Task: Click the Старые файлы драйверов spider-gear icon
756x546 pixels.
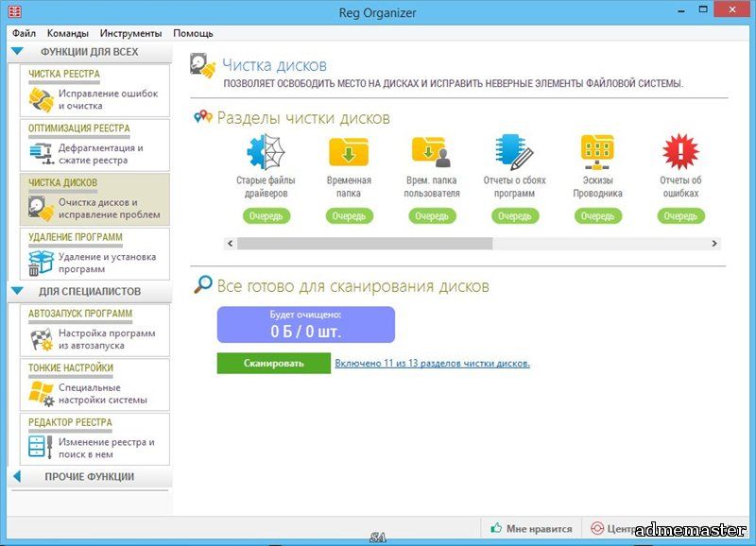Action: [x=266, y=152]
